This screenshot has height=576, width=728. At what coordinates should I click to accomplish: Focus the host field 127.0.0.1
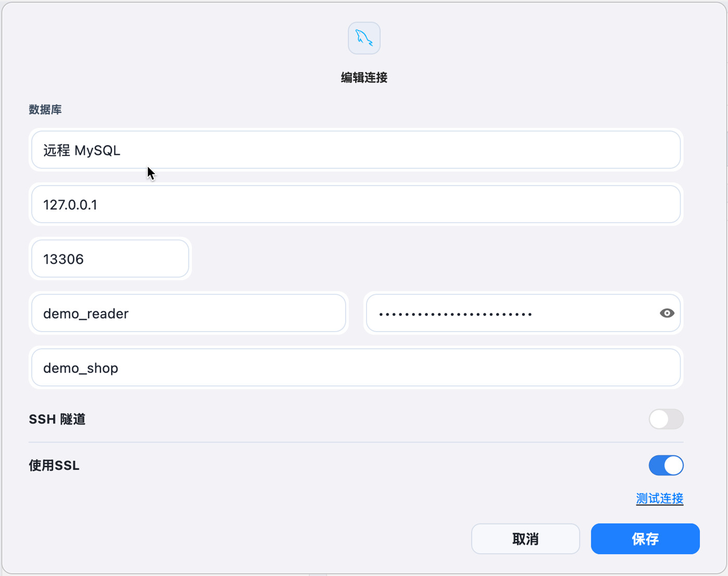pos(356,204)
